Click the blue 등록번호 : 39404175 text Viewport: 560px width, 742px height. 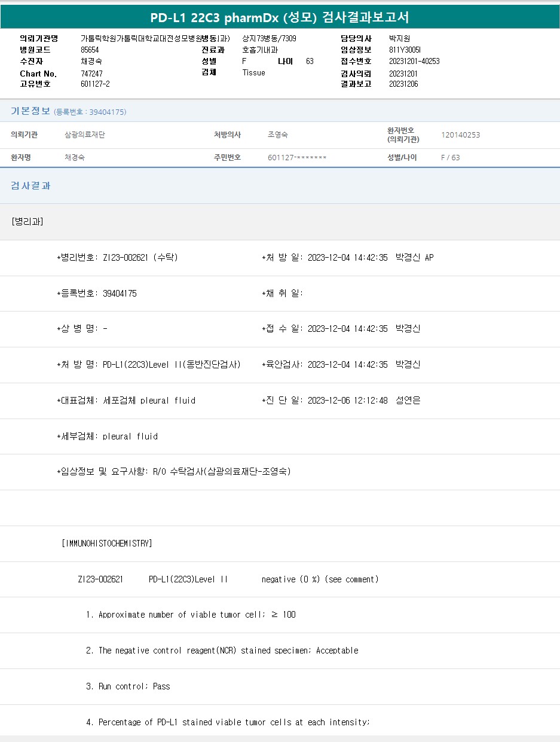tap(90, 112)
